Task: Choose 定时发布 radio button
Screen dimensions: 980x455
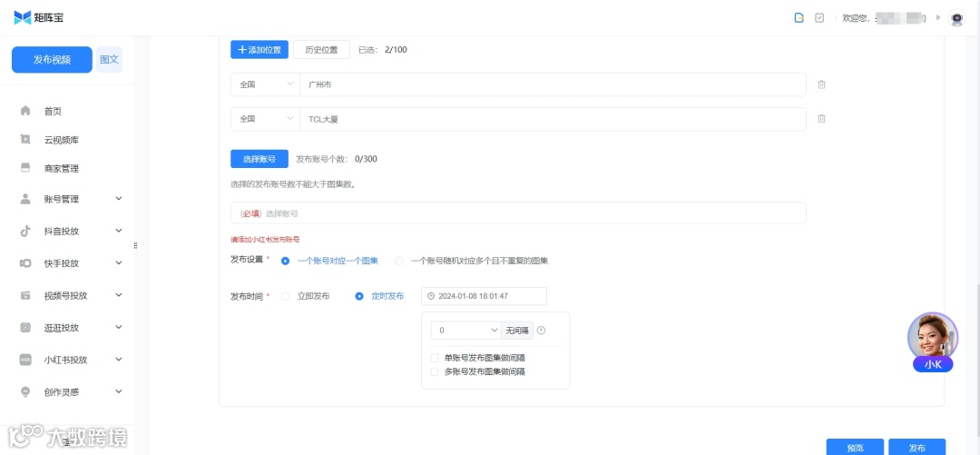Action: click(x=359, y=296)
